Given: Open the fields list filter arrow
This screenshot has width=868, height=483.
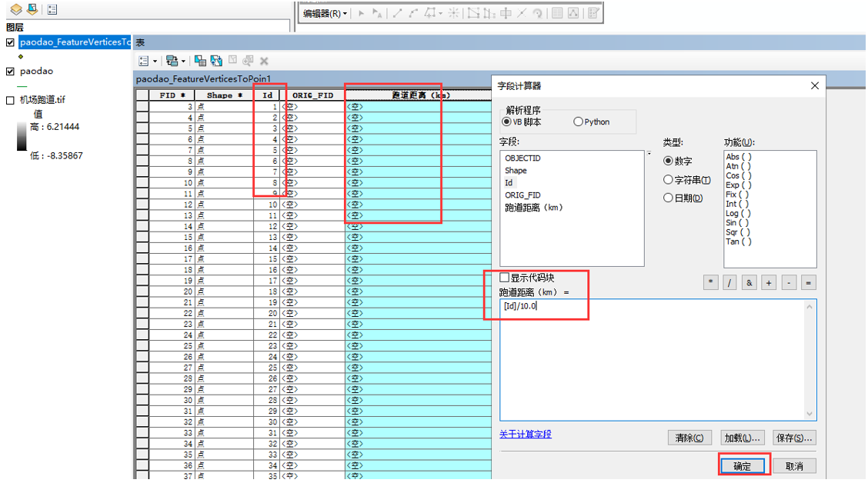Looking at the screenshot, I should tap(649, 153).
